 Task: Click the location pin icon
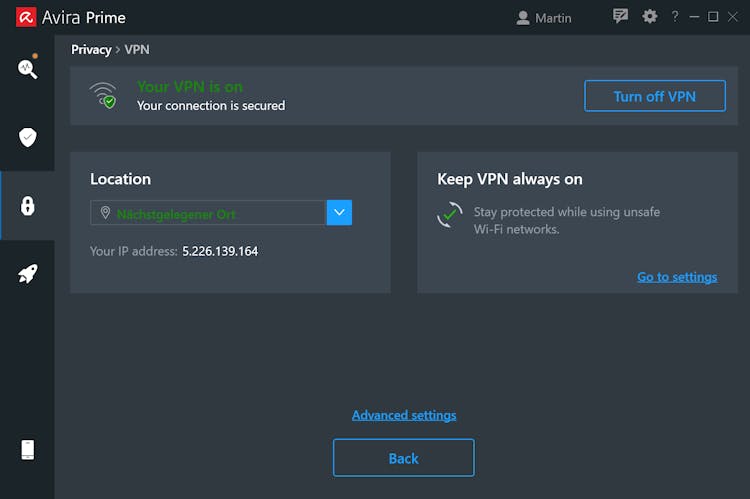(x=105, y=212)
